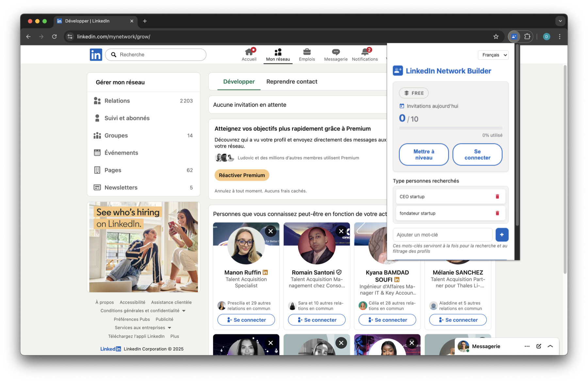
Task: Open Pages in network sidebar
Action: coord(143,170)
